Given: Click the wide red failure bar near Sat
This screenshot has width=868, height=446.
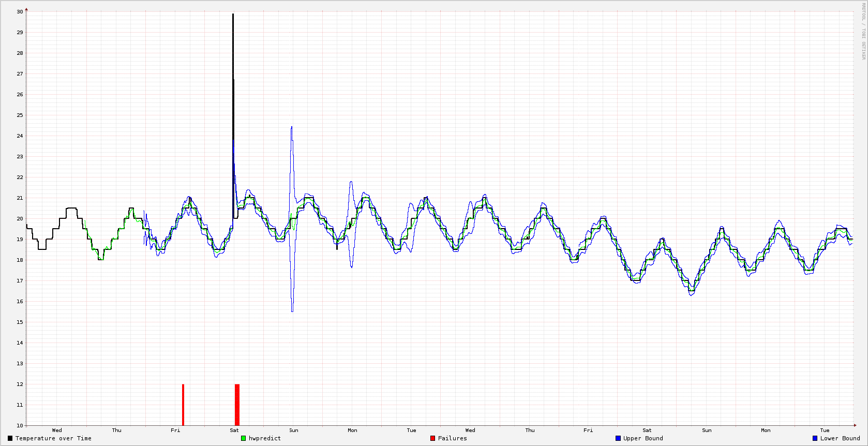Looking at the screenshot, I should click(x=237, y=405).
